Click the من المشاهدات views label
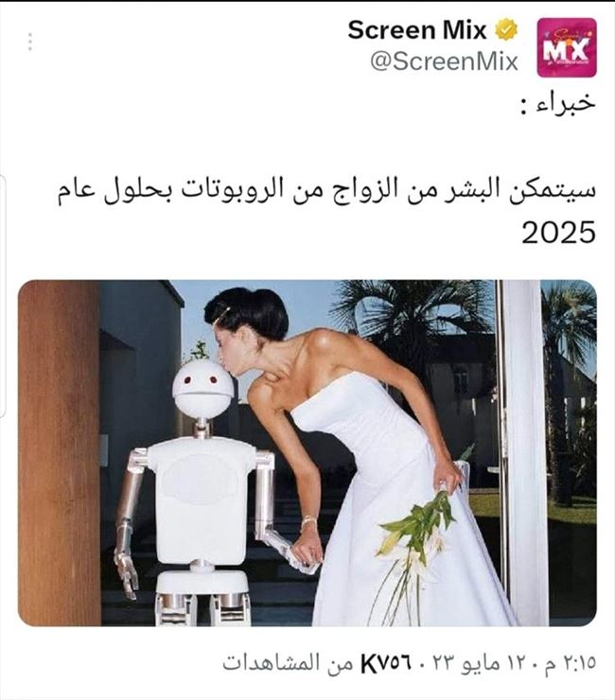The width and height of the screenshot is (615, 700). (288, 663)
